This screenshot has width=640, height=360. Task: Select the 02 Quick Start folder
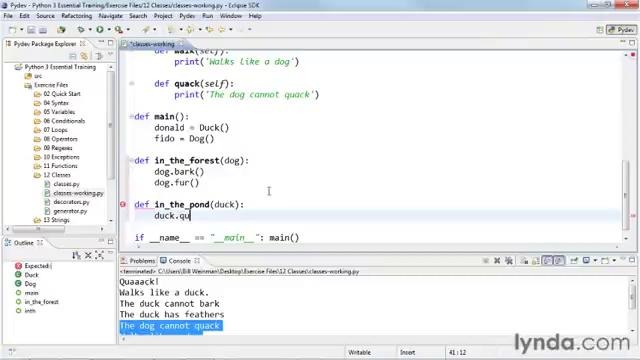coord(62,94)
